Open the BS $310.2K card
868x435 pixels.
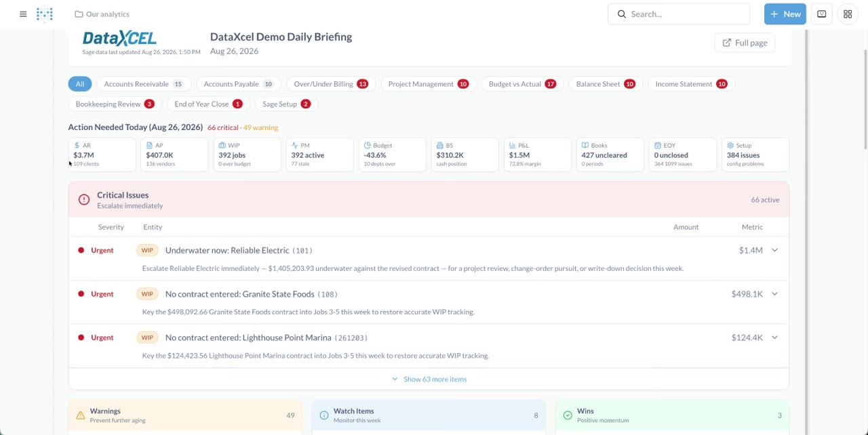(465, 154)
